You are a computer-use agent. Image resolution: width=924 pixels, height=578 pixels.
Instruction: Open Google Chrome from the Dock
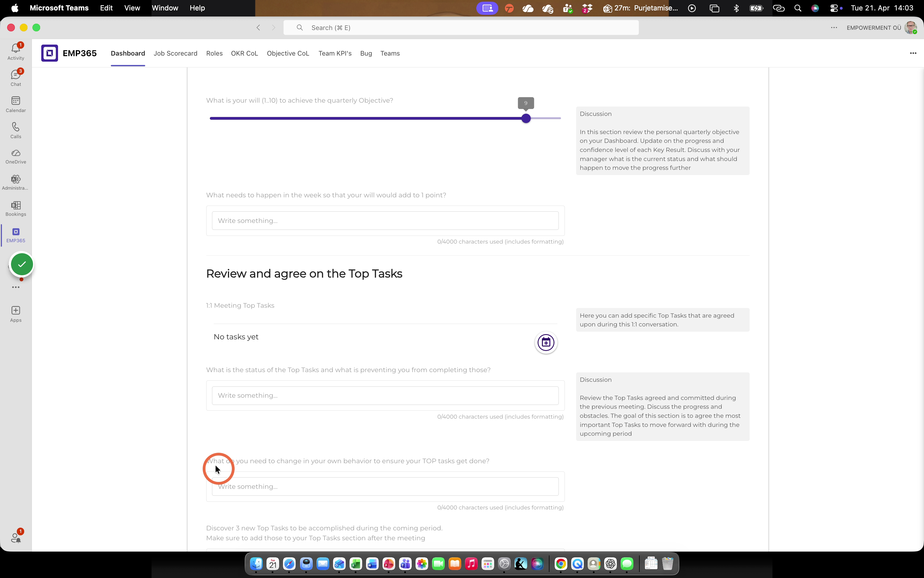[560, 563]
